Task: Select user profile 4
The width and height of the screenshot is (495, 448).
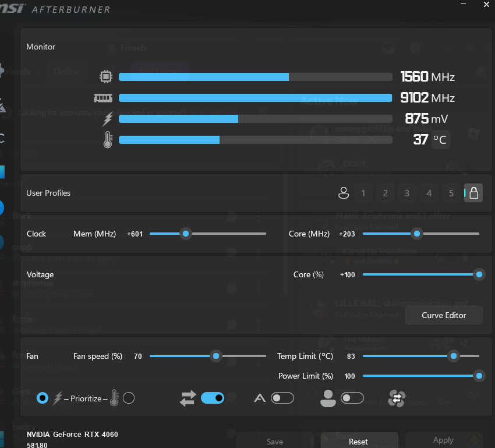Action: [429, 193]
